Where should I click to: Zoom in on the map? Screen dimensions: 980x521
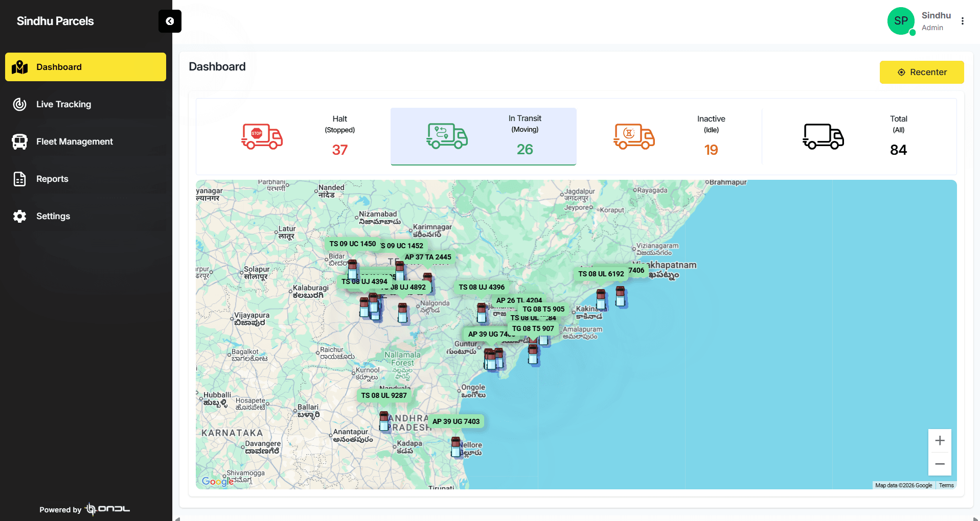point(940,441)
